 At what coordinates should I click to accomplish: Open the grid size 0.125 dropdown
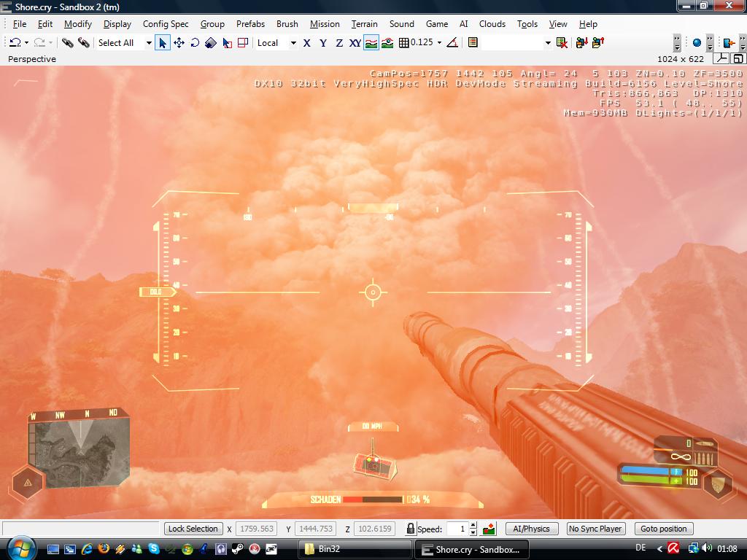(439, 43)
